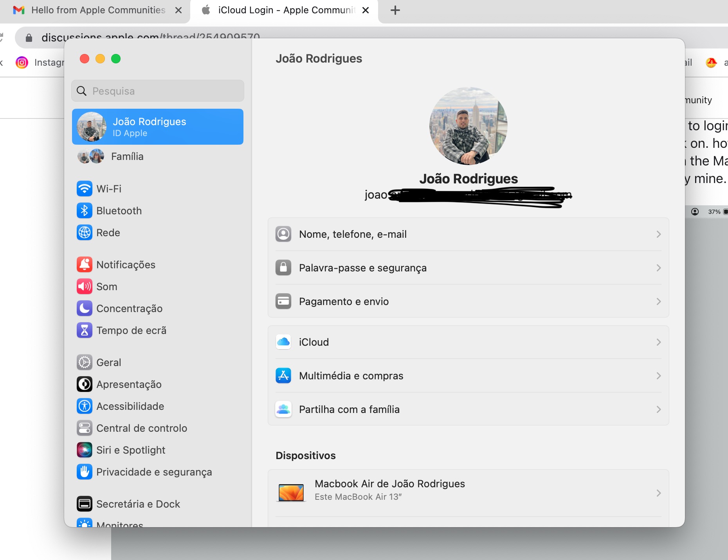This screenshot has height=560, width=728.
Task: Open Notificações bell icon
Action: point(85,265)
